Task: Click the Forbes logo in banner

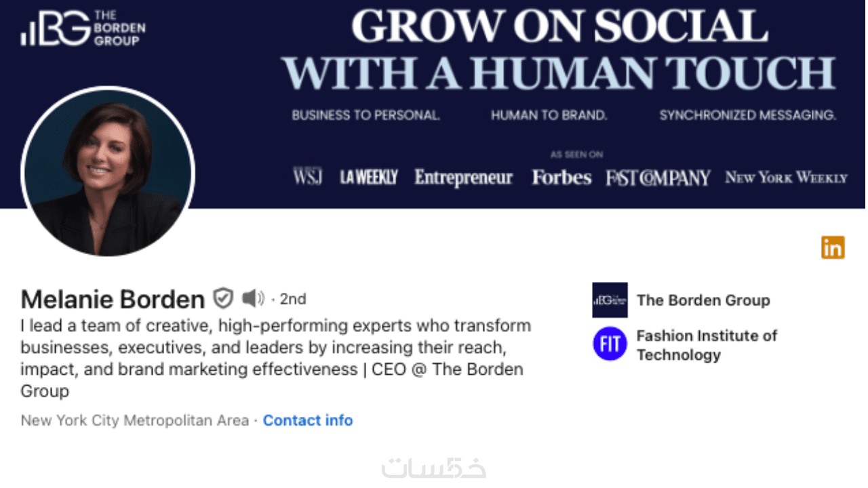Action: [x=561, y=178]
